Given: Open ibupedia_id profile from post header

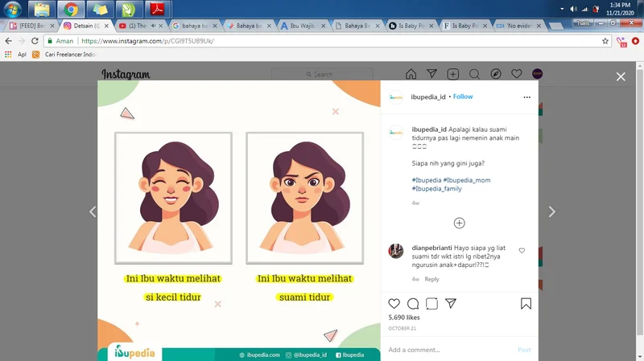Looking at the screenshot, I should click(x=428, y=97).
